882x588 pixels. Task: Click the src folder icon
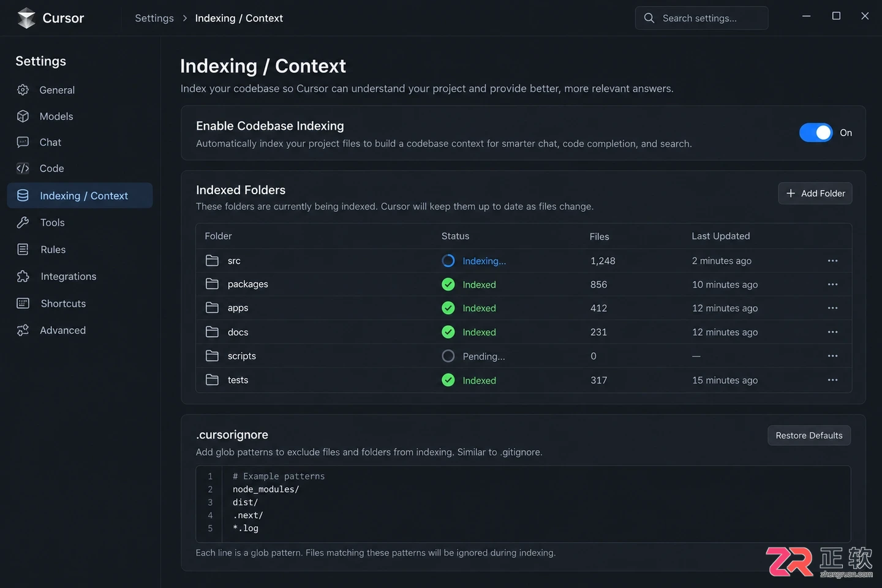tap(212, 260)
